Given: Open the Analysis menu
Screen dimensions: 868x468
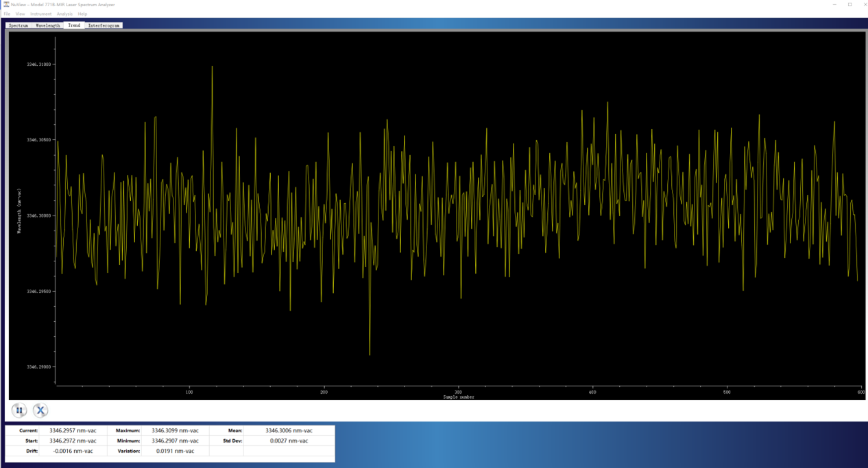Looking at the screenshot, I should pos(64,14).
